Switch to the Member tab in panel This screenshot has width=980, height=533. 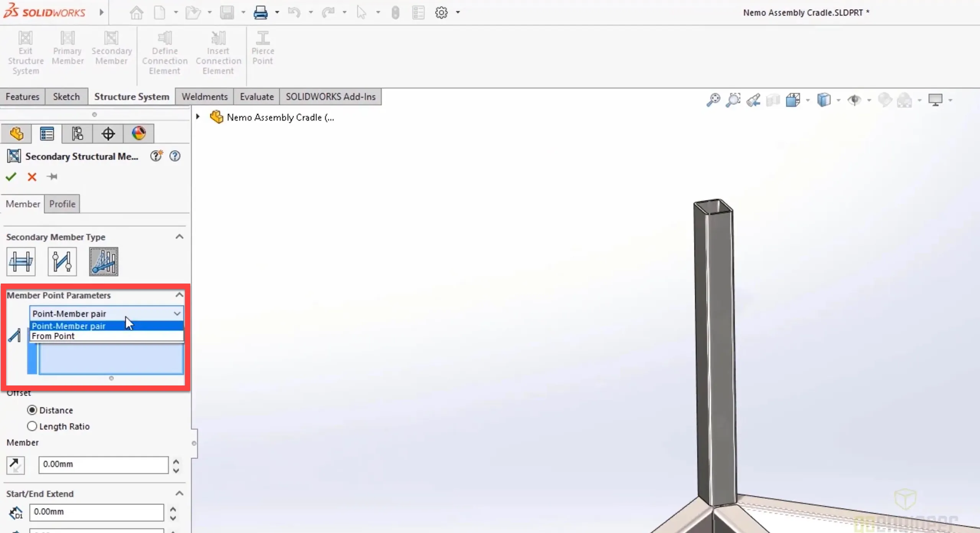click(x=22, y=203)
